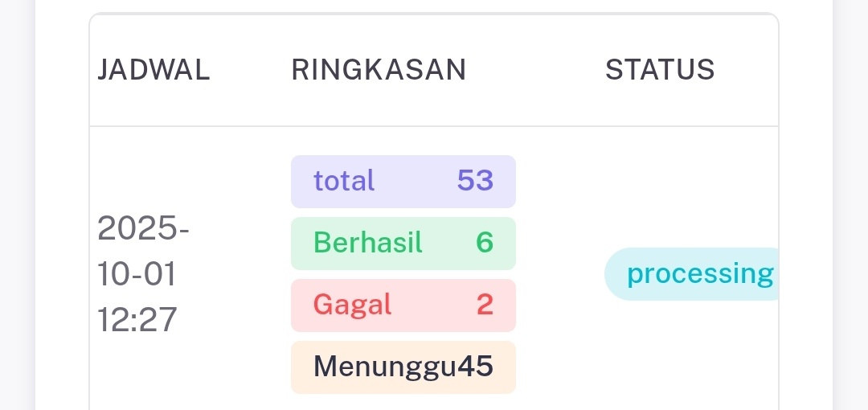The width and height of the screenshot is (868, 410).
Task: Click empty STATUS cell area below processing
Action: pyautogui.click(x=691, y=354)
